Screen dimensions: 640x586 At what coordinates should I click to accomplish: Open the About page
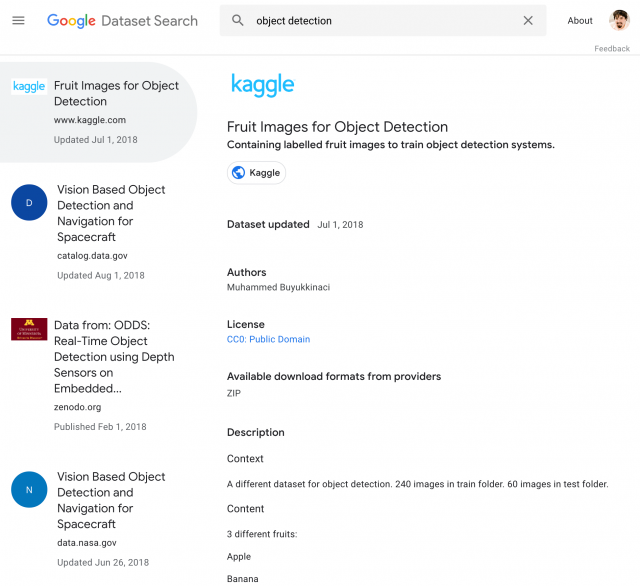tap(580, 20)
